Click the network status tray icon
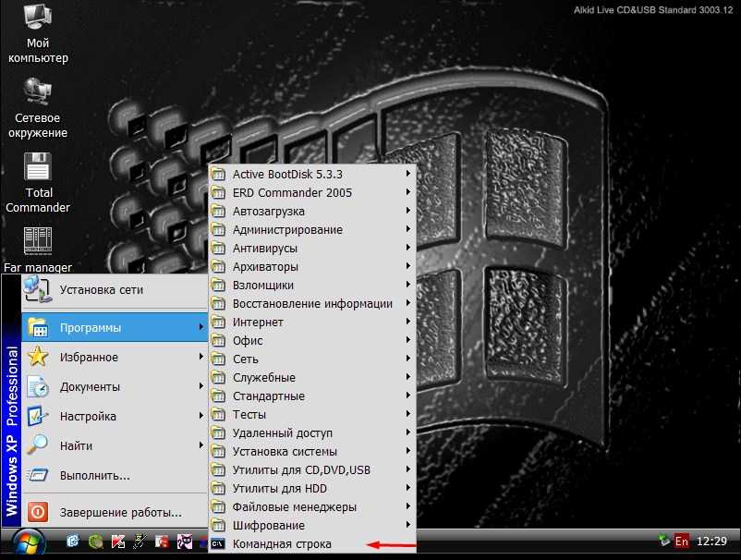 [663, 541]
